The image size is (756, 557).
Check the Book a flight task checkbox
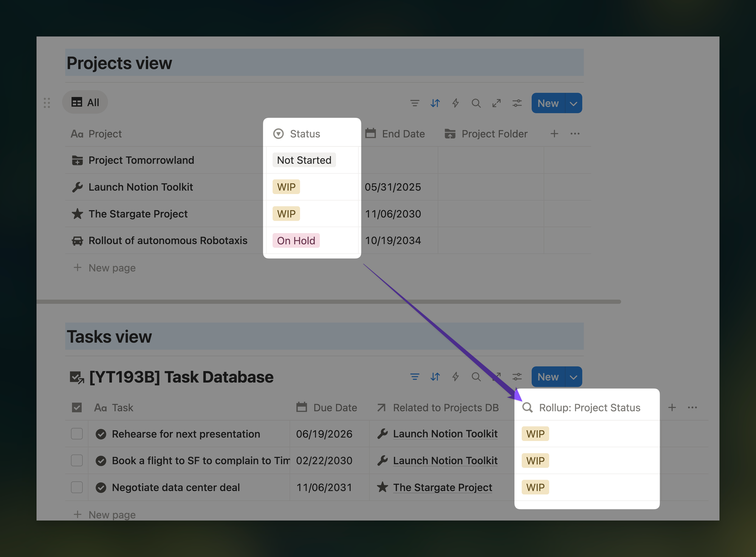[x=77, y=460]
